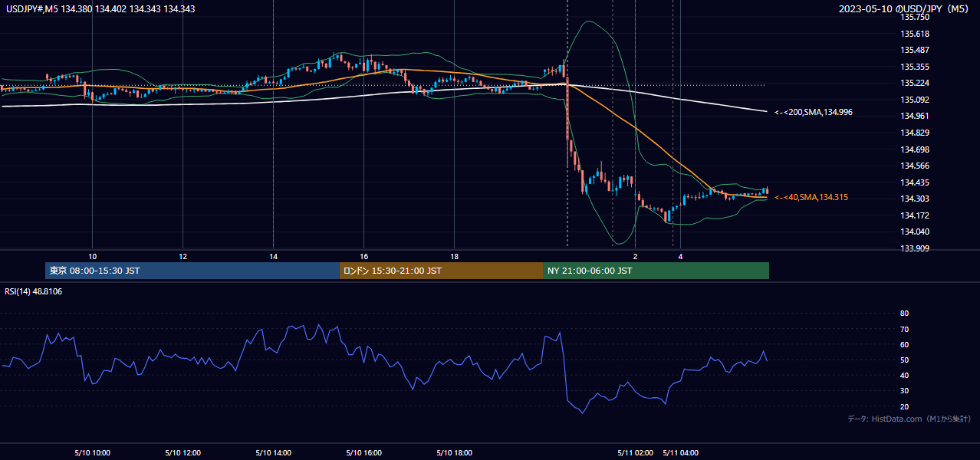Click price axis label 135.750

914,17
